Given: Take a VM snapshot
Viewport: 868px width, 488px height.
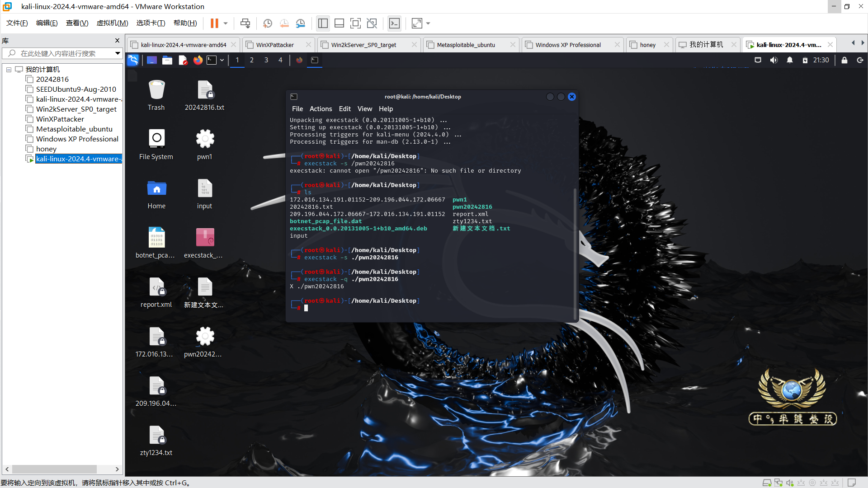Looking at the screenshot, I should click(268, 23).
